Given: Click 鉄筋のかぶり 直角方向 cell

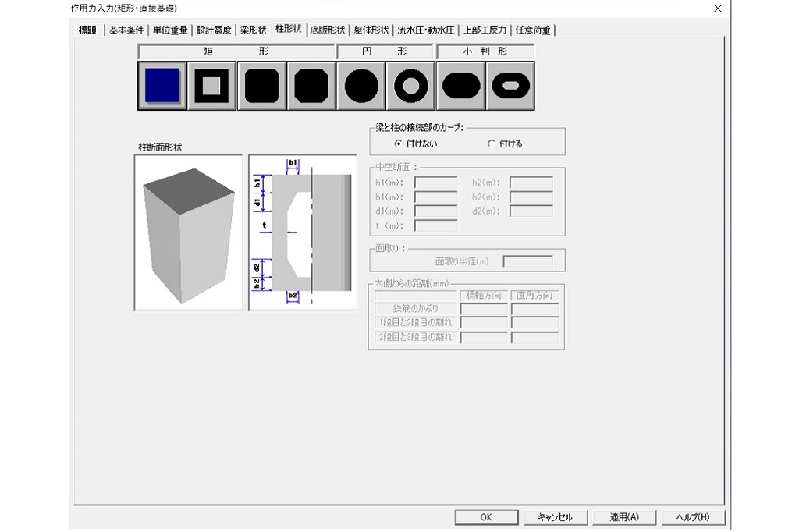Looking at the screenshot, I should click(x=535, y=309).
